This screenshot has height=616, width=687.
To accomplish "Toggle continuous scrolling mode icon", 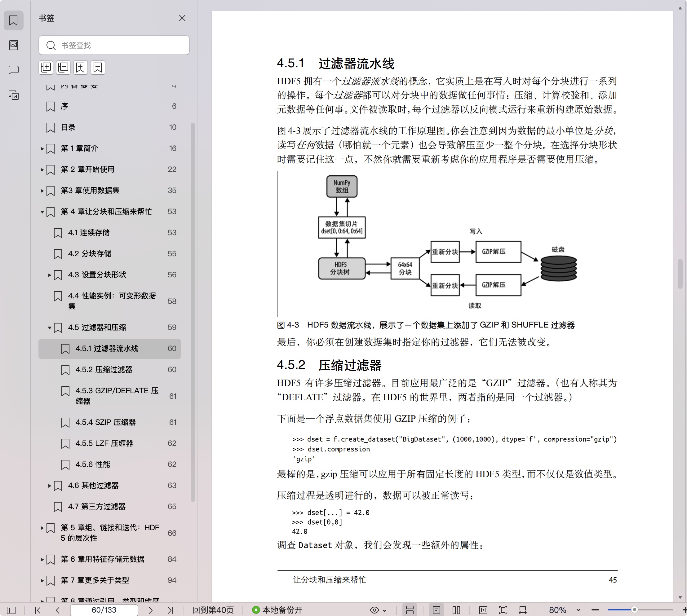I will 410,610.
